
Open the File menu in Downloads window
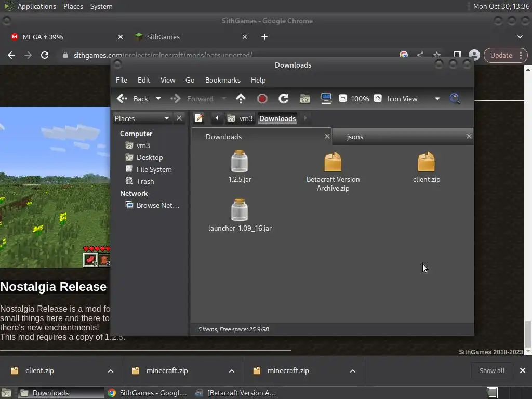pyautogui.click(x=122, y=80)
